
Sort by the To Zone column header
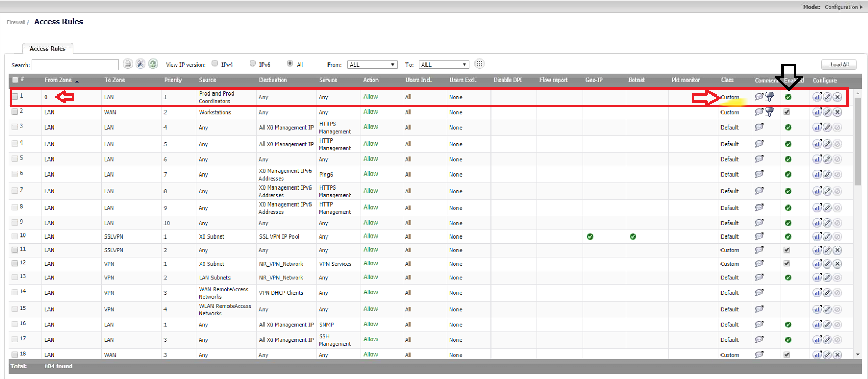point(114,80)
